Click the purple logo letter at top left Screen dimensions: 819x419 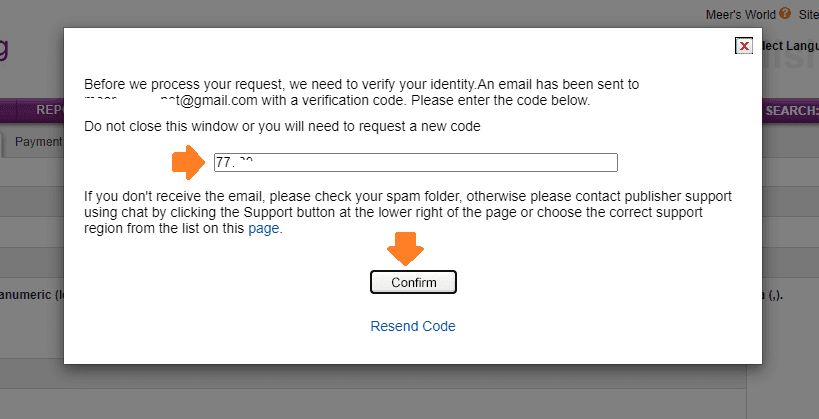coord(4,52)
